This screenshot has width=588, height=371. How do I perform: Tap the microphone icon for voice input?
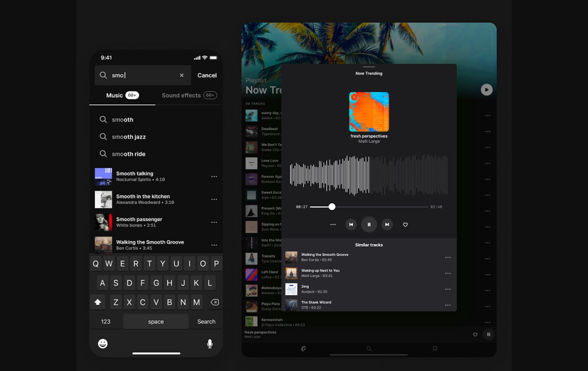(210, 343)
